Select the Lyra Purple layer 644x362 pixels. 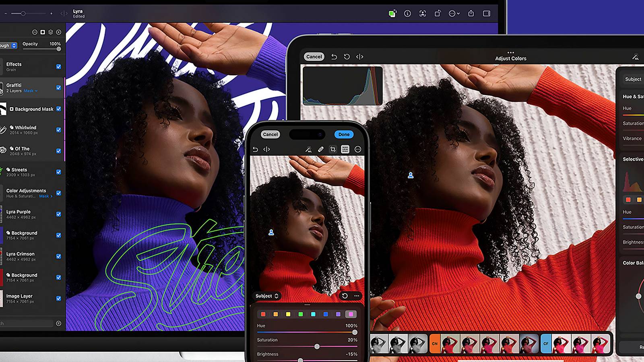point(32,214)
